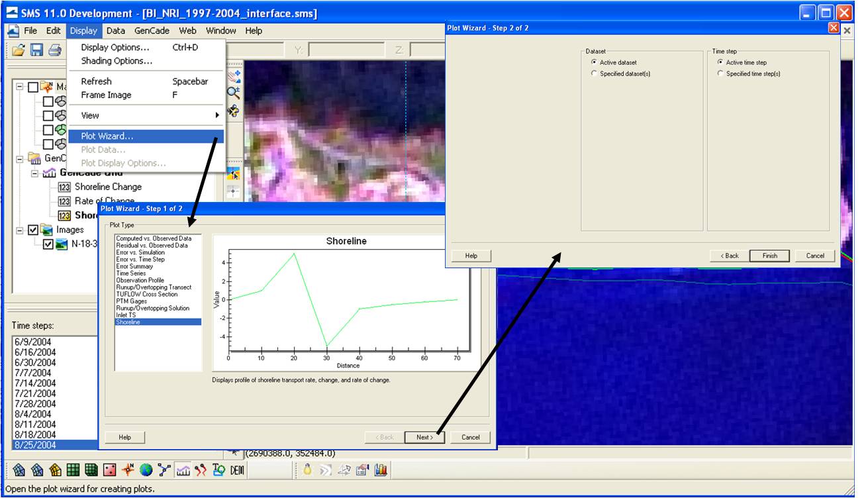The image size is (868, 498).
Task: Choose Plot Wizard menu entry
Action: point(146,136)
